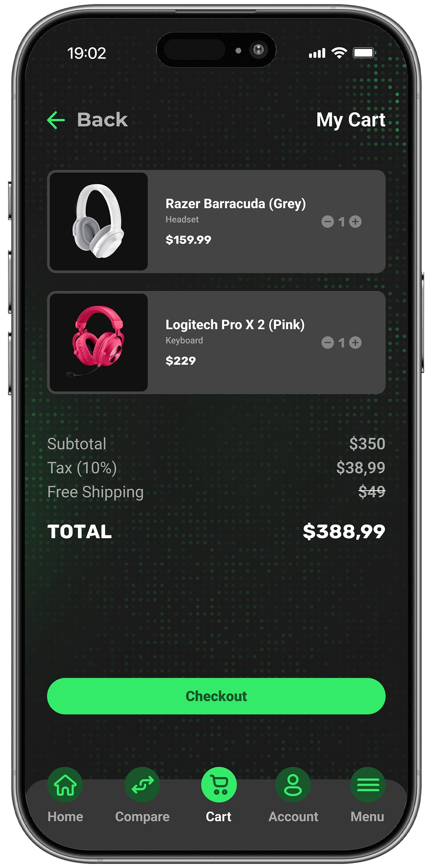Tap the battery icon in status bar
Screen dimensions: 432x868
tap(364, 53)
